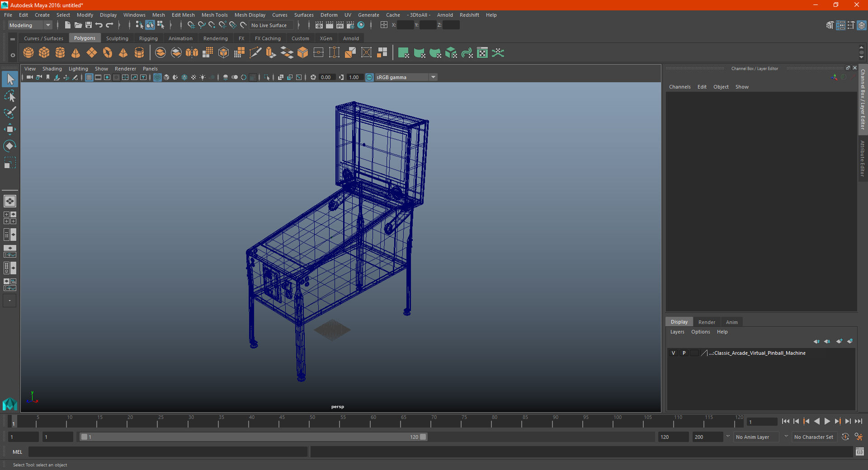
Task: Toggle the P playback box on Pinball layer
Action: point(684,353)
